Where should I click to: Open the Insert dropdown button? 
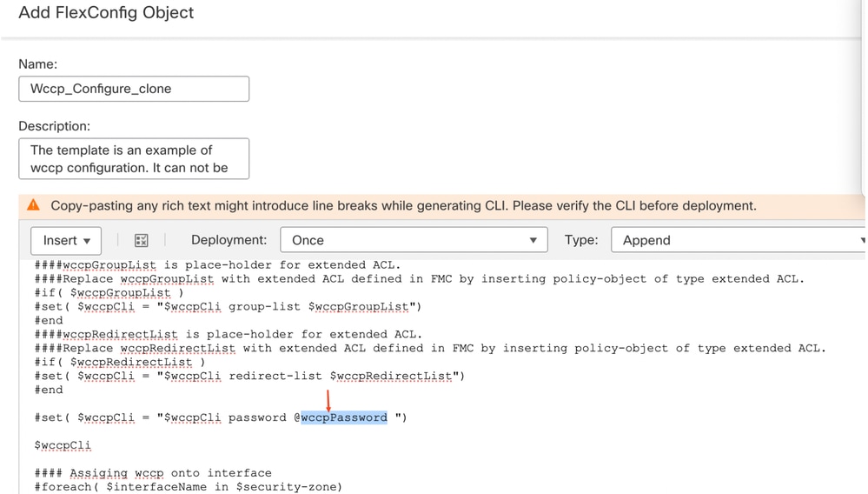[x=66, y=240]
